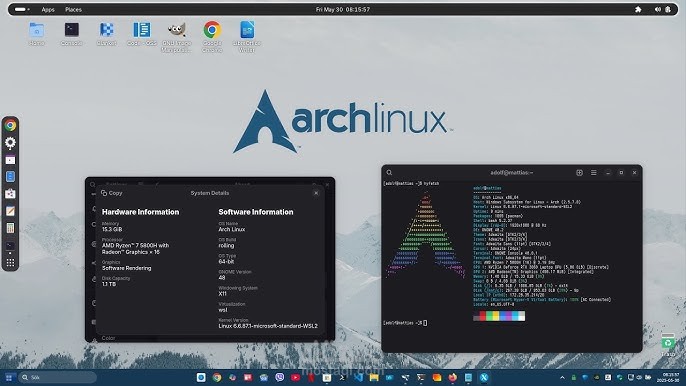
Task: Open the X app on the Windows taskbar
Action: click(484, 377)
